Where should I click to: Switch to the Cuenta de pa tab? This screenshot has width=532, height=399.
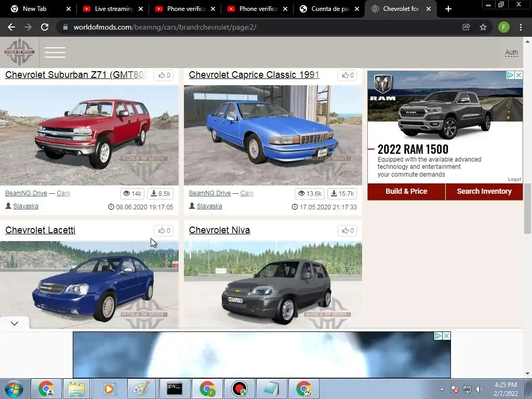329,9
